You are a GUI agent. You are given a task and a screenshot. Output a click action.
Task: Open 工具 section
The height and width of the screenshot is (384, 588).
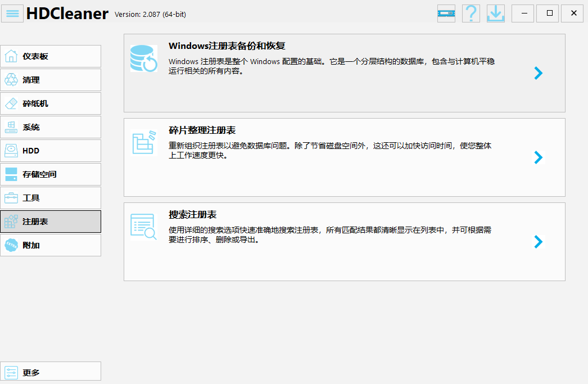click(51, 198)
